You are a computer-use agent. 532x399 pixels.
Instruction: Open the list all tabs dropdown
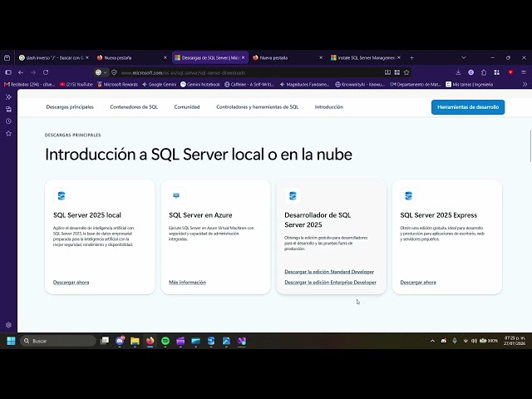[464, 58]
